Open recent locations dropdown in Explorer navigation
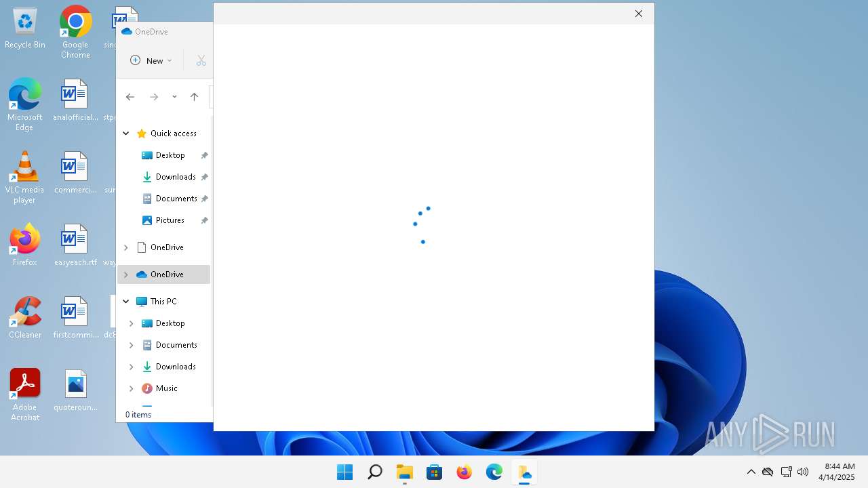The height and width of the screenshot is (488, 868). (174, 97)
